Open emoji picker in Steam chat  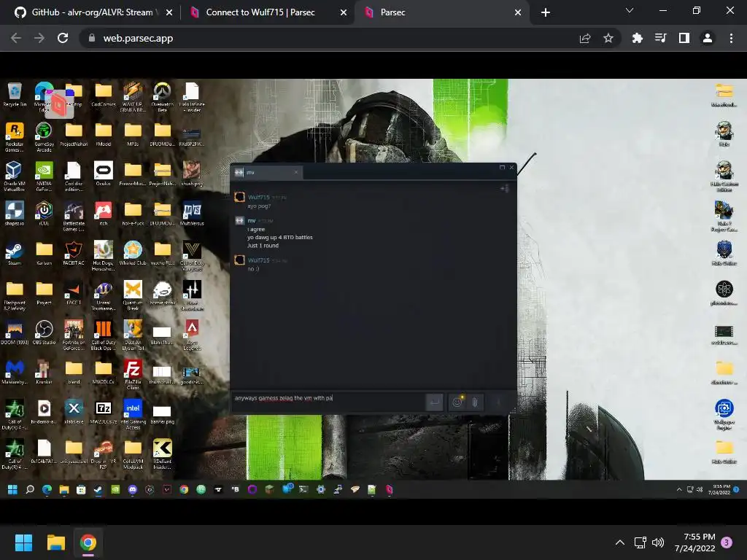[457, 402]
